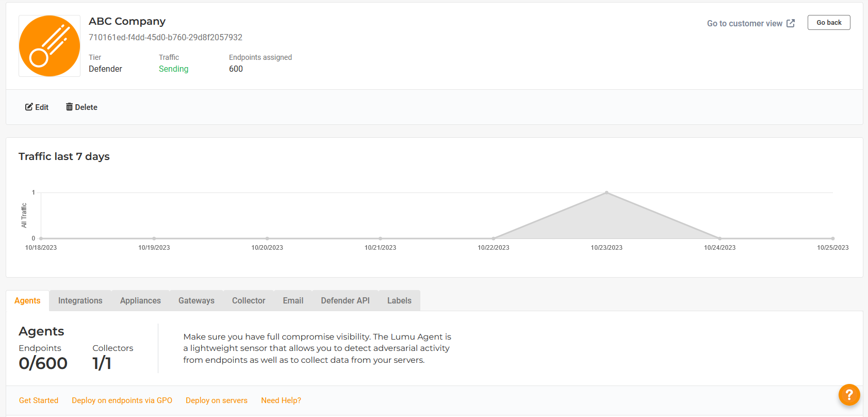
Task: Open the Appliances tab
Action: (140, 301)
